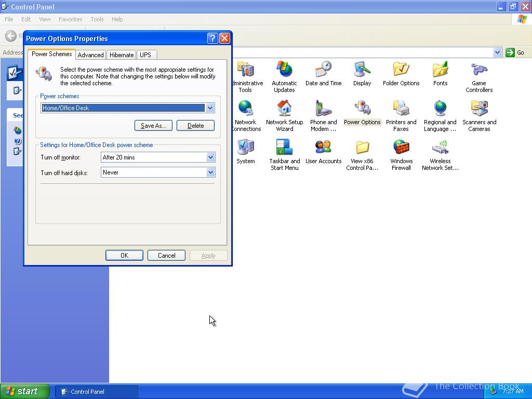The height and width of the screenshot is (399, 532).
Task: Open the View menu
Action: [x=45, y=19]
